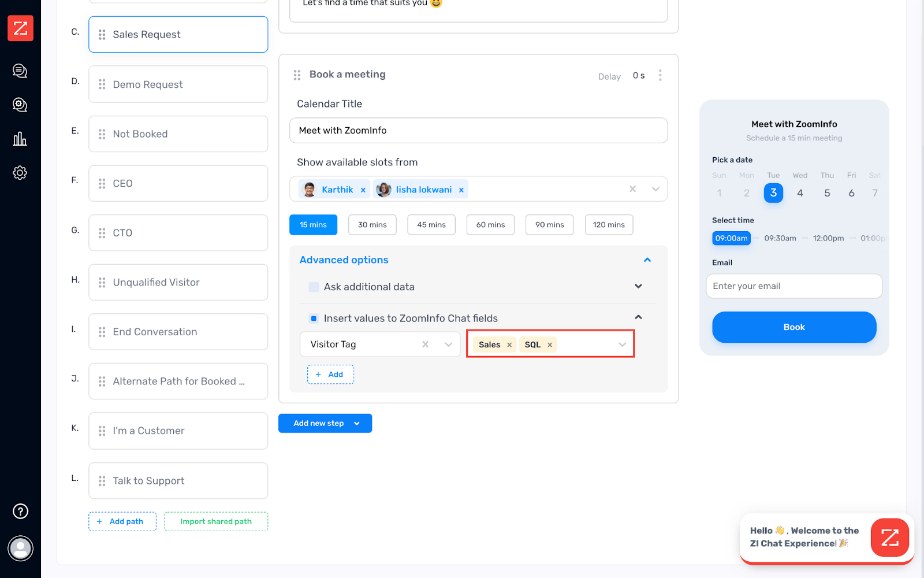The height and width of the screenshot is (578, 924).
Task: Click the blue Book button
Action: [x=793, y=327]
